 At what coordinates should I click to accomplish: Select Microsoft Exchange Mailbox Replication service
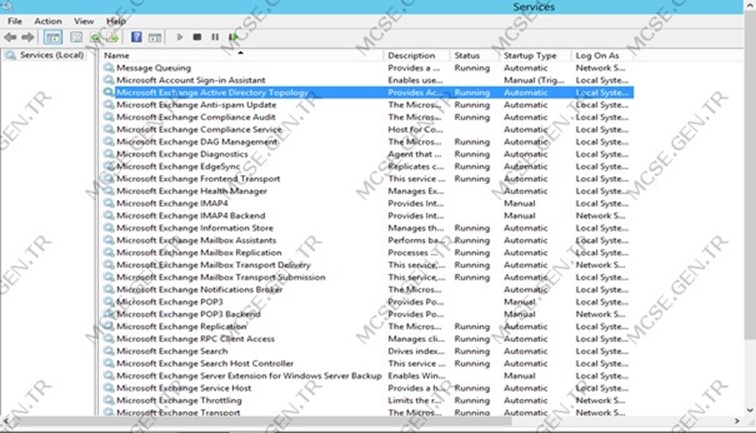click(x=199, y=252)
